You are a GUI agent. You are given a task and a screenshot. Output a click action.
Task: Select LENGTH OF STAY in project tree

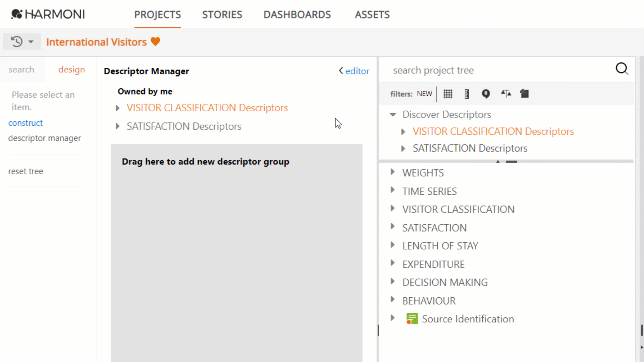(x=440, y=246)
